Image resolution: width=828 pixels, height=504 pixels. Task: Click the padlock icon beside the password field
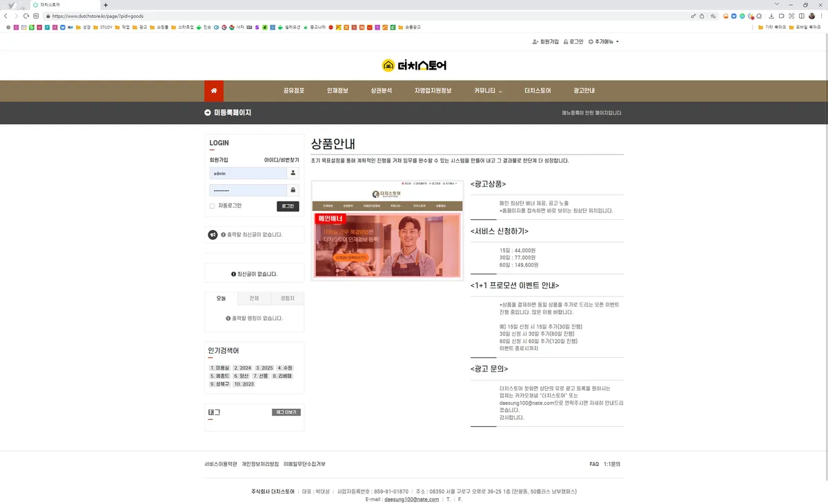pyautogui.click(x=293, y=190)
